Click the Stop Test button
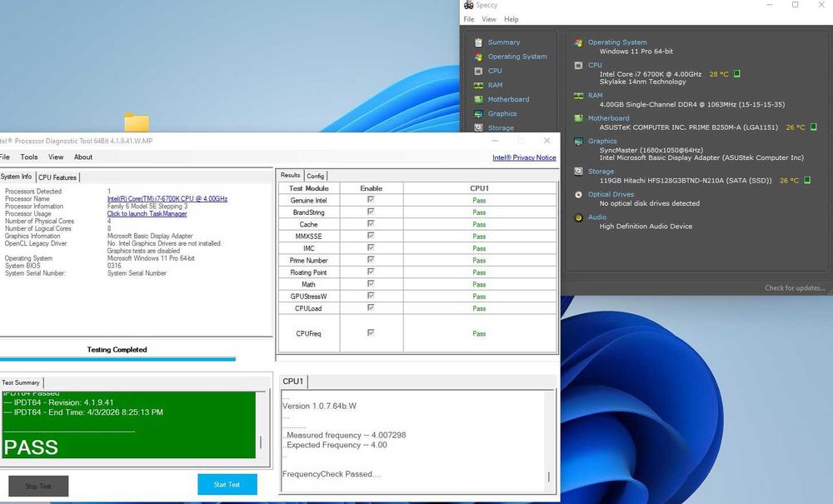The width and height of the screenshot is (833, 504). click(x=38, y=486)
